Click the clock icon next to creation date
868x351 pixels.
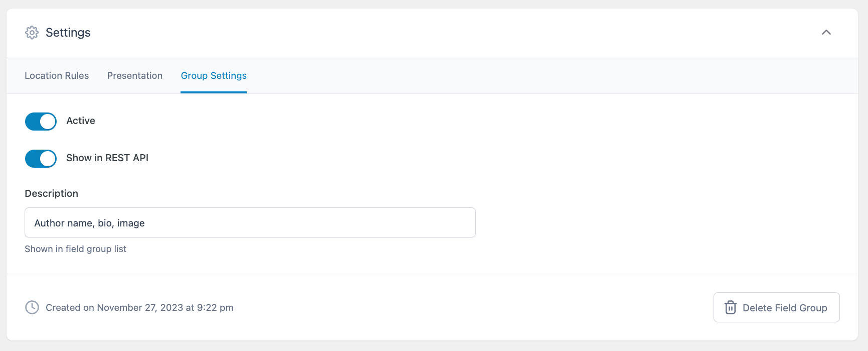coord(32,307)
